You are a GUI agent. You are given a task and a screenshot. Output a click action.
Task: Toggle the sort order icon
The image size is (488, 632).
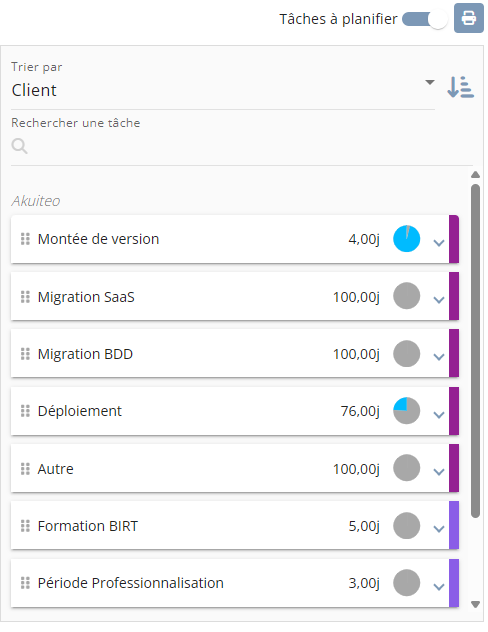(460, 87)
